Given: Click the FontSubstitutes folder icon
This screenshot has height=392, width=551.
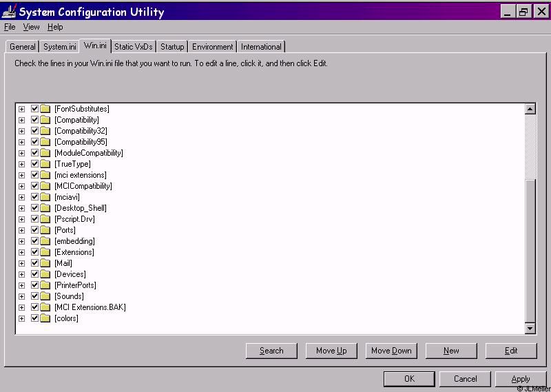Looking at the screenshot, I should click(45, 109).
